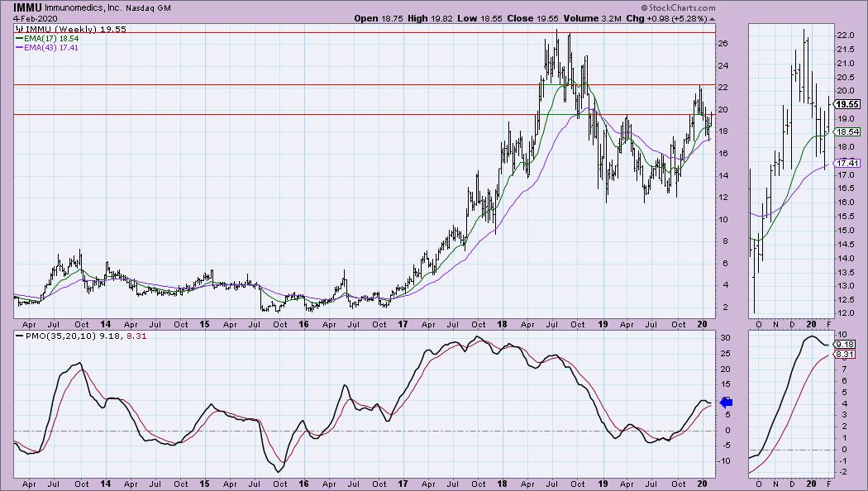
Task: Click the High 19.82 value
Action: pos(430,18)
